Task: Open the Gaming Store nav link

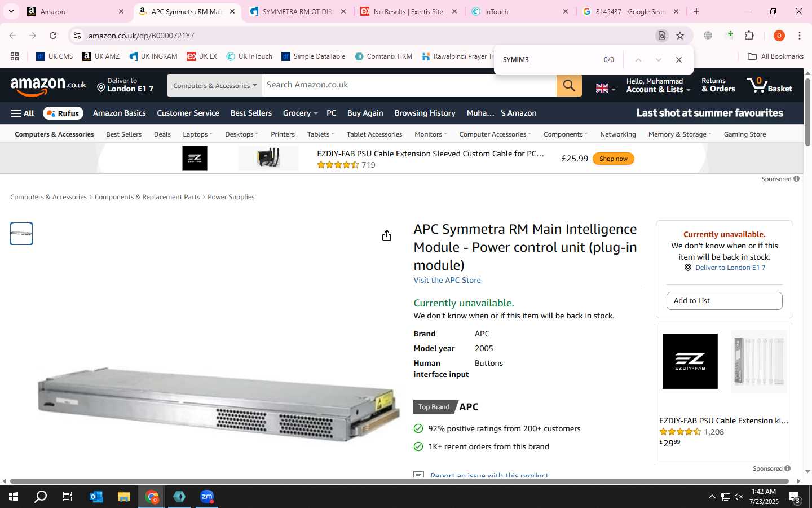Action: click(744, 134)
